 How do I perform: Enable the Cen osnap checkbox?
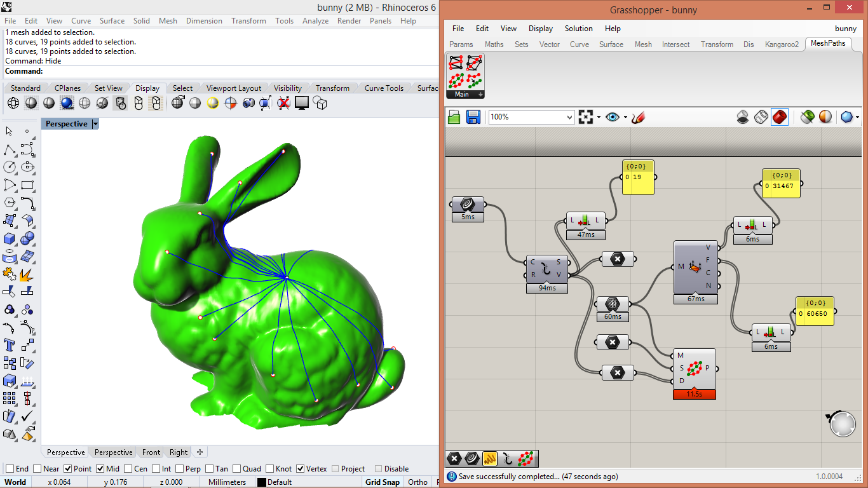point(128,469)
